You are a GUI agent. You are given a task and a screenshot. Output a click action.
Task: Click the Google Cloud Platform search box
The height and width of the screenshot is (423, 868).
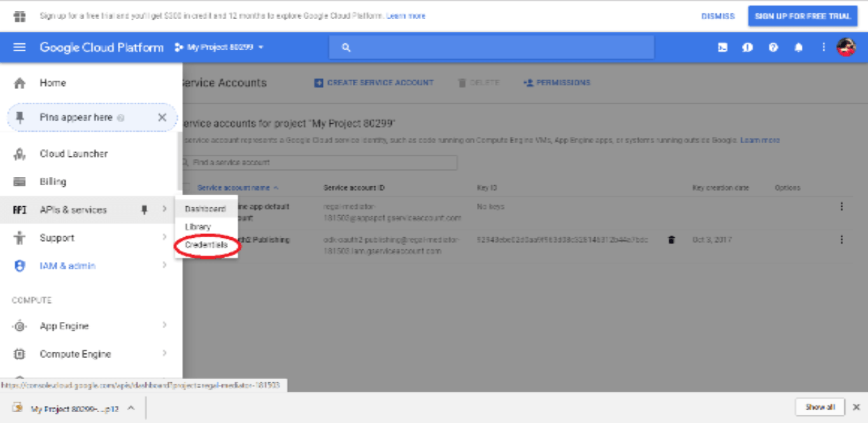(x=492, y=48)
